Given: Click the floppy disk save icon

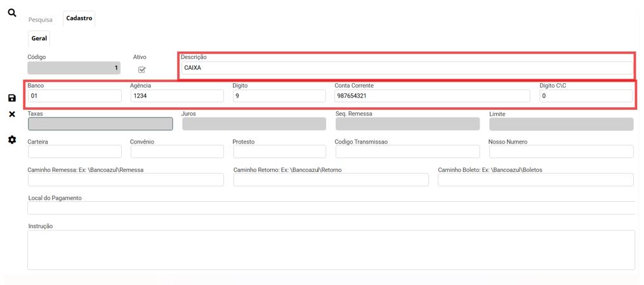Looking at the screenshot, I should pos(11,98).
